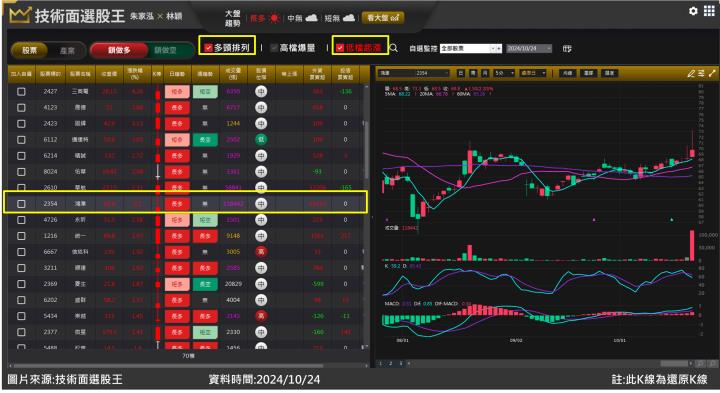Click the 中 position badge for stock 2354

click(x=261, y=203)
